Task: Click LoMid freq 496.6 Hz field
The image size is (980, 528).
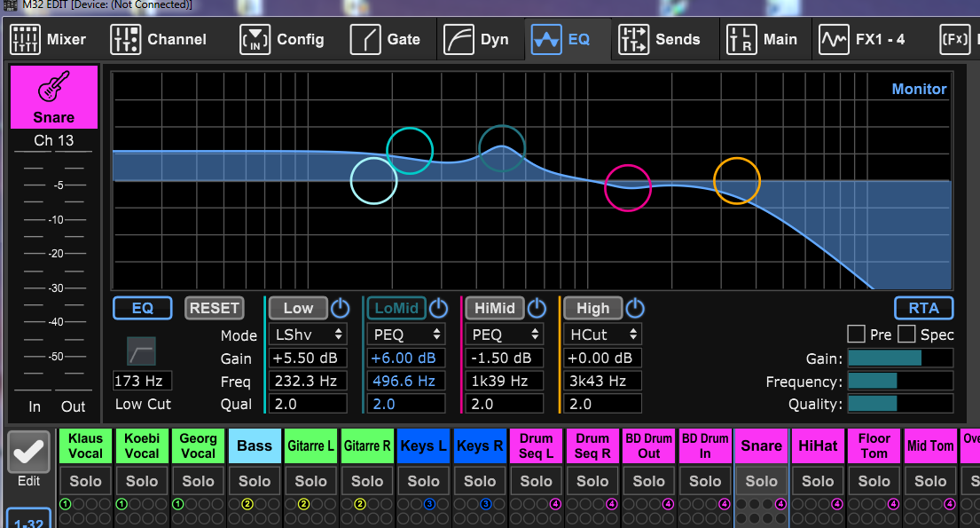Action: point(405,381)
